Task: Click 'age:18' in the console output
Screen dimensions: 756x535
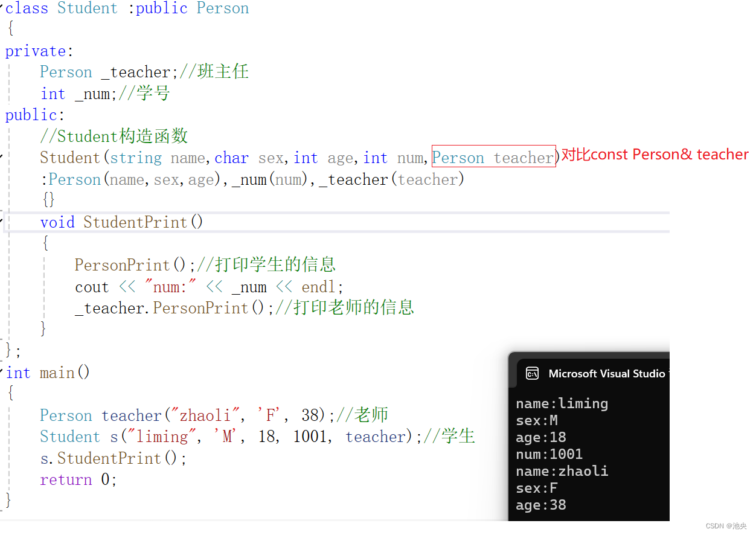Action: tap(541, 437)
